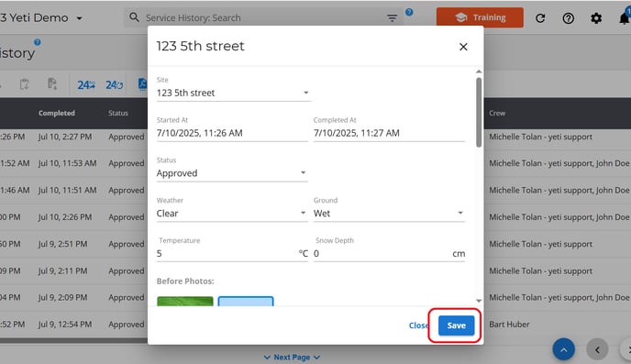The height and width of the screenshot is (364, 631).
Task: Sort by the Completed column header
Action: coord(57,113)
